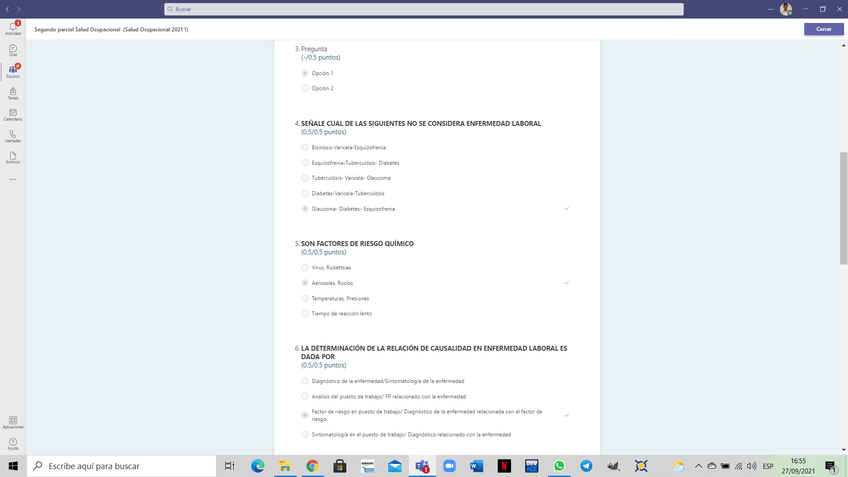Click question 4 heading text
Image resolution: width=848 pixels, height=477 pixels.
(x=421, y=123)
